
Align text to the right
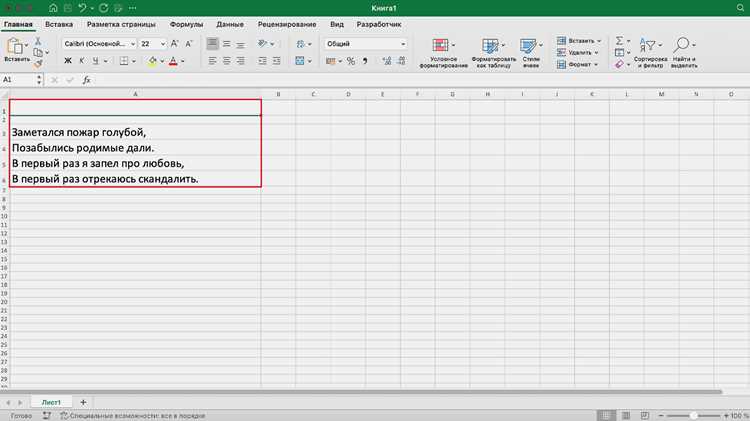[x=240, y=61]
